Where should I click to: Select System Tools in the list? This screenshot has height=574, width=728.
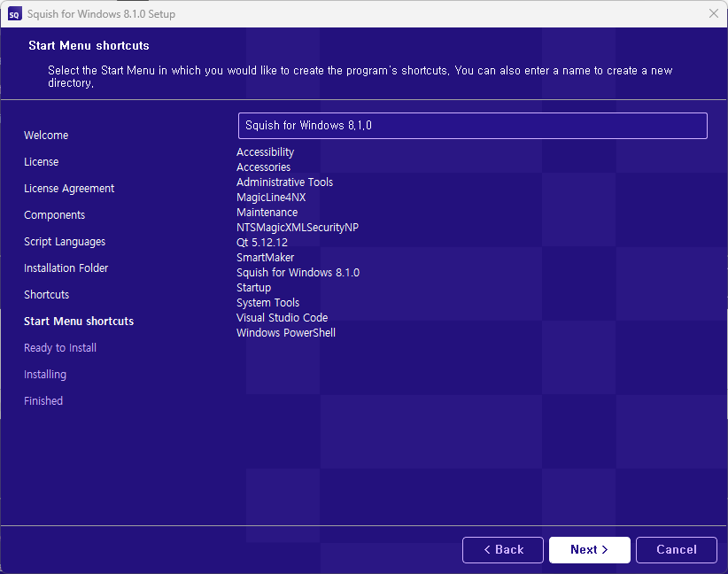coord(267,303)
